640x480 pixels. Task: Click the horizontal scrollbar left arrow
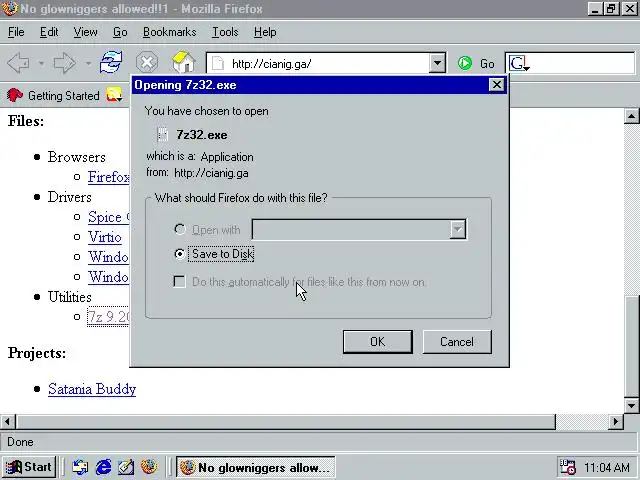7,421
